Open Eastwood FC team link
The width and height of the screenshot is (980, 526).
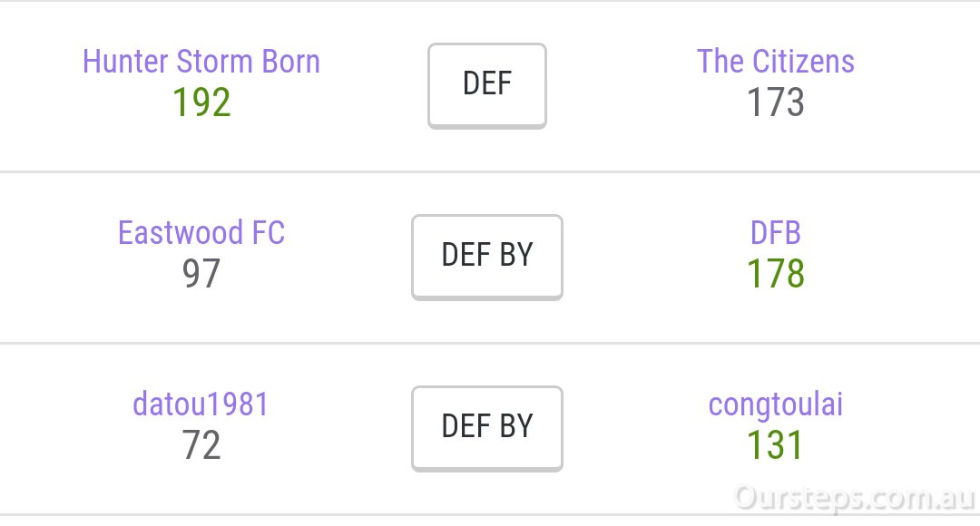(x=201, y=232)
